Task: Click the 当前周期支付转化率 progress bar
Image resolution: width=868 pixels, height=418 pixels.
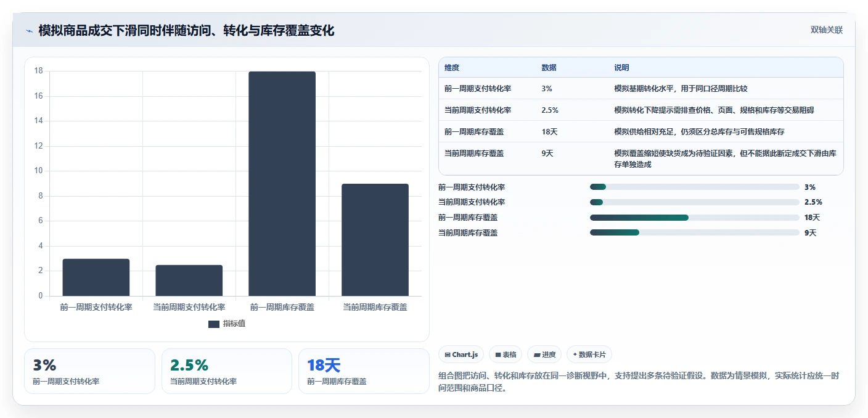Action: click(695, 202)
